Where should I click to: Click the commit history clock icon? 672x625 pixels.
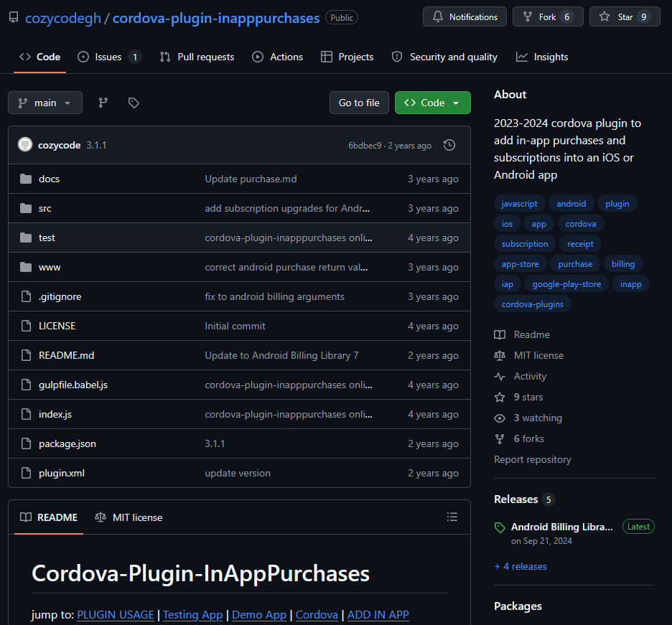pyautogui.click(x=449, y=145)
